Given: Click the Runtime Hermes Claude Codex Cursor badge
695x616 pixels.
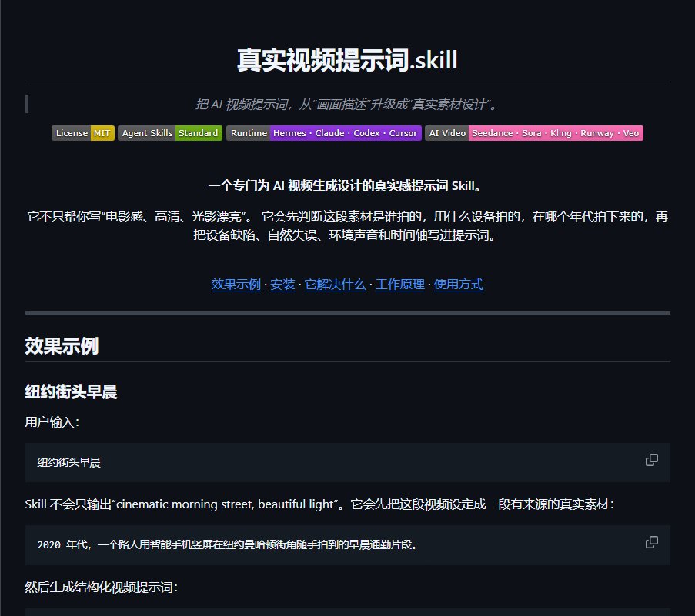Looking at the screenshot, I should point(323,133).
